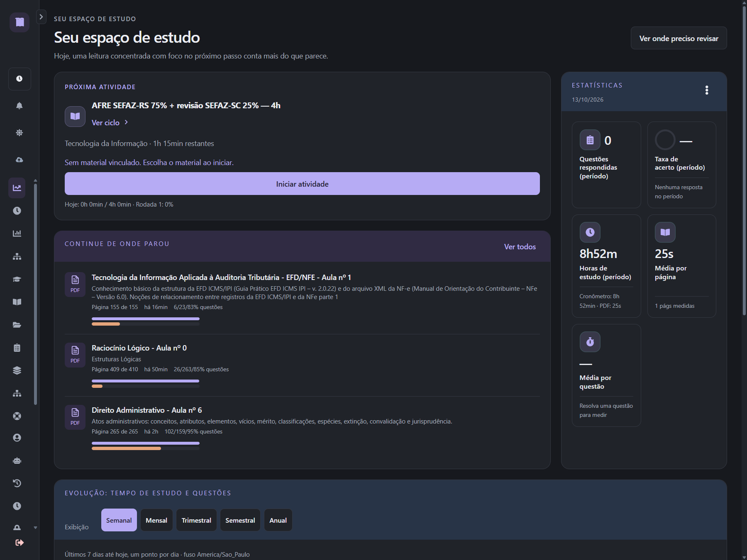747x560 pixels.
Task: Switch to Anual view
Action: [x=278, y=520]
